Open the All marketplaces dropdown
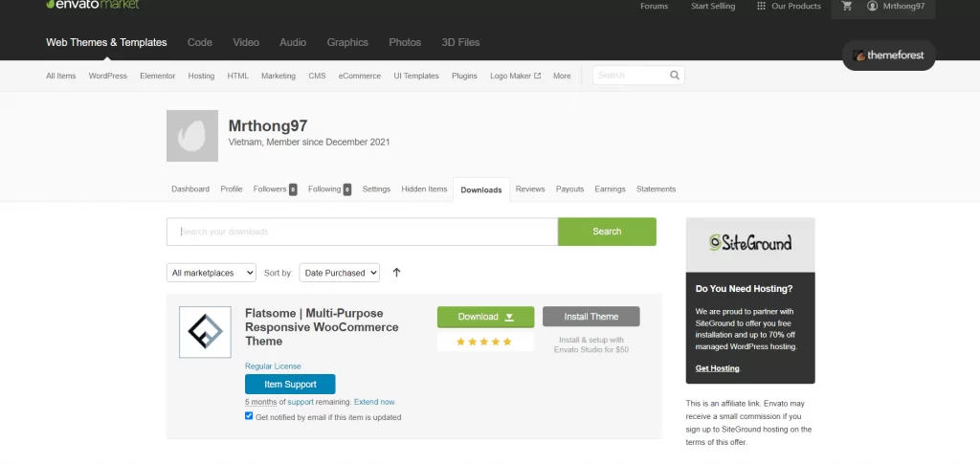This screenshot has height=465, width=980. click(212, 273)
